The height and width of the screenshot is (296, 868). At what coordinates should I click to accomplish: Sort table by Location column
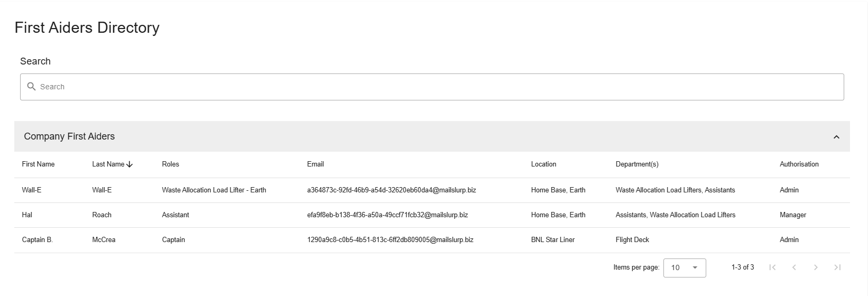(x=543, y=164)
